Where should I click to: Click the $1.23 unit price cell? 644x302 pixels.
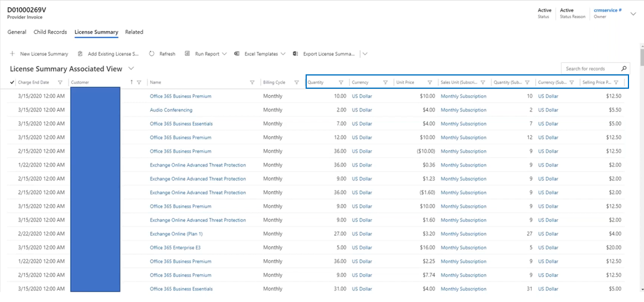pos(429,179)
